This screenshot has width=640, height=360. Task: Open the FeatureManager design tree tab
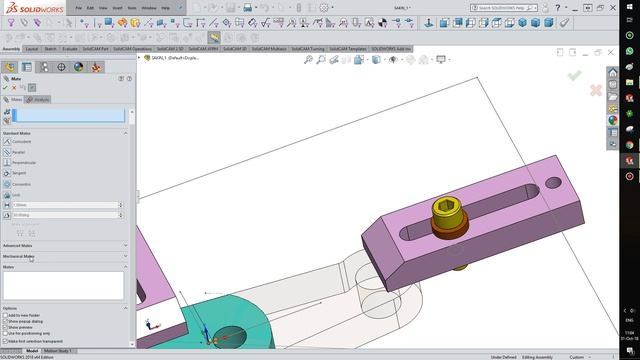[x=10, y=67]
